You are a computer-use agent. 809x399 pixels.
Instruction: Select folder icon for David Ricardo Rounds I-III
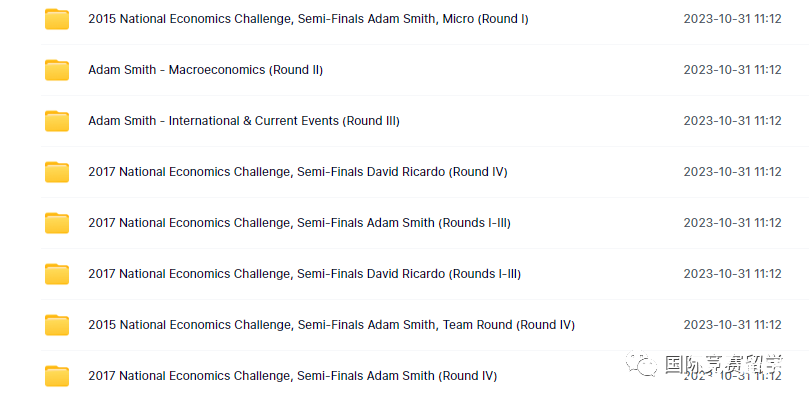point(57,274)
